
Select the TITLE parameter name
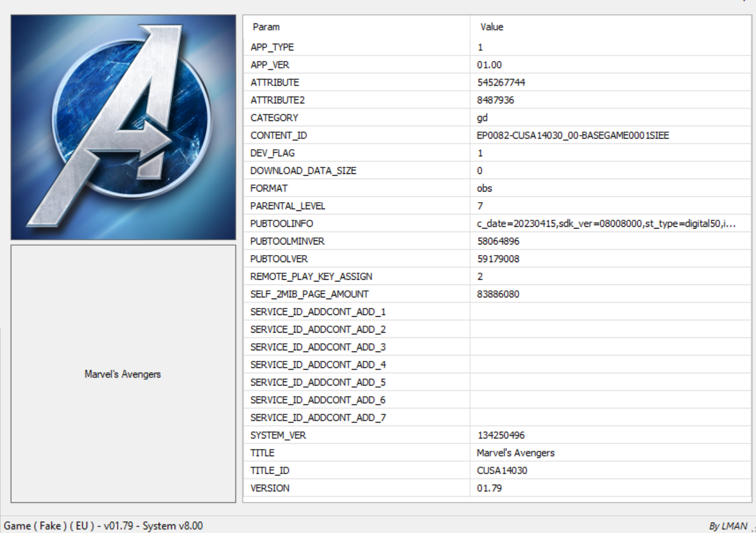262,453
